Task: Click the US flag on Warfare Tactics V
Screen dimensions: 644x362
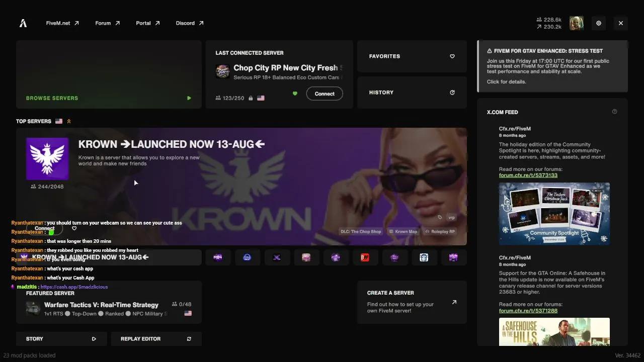Action: click(188, 313)
